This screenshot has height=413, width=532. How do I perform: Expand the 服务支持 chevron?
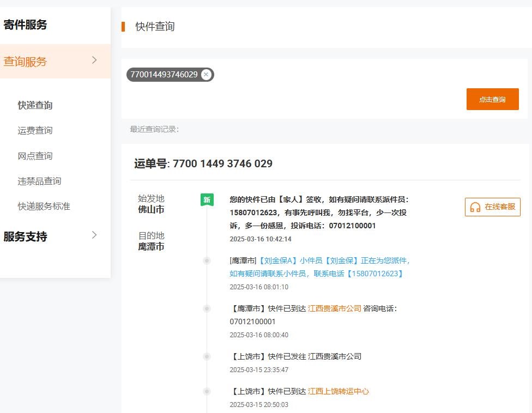[x=94, y=235]
